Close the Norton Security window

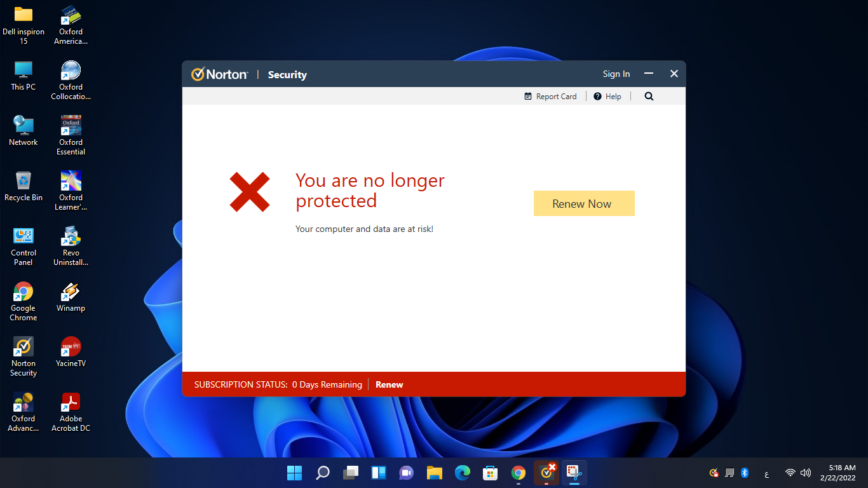[x=674, y=74]
